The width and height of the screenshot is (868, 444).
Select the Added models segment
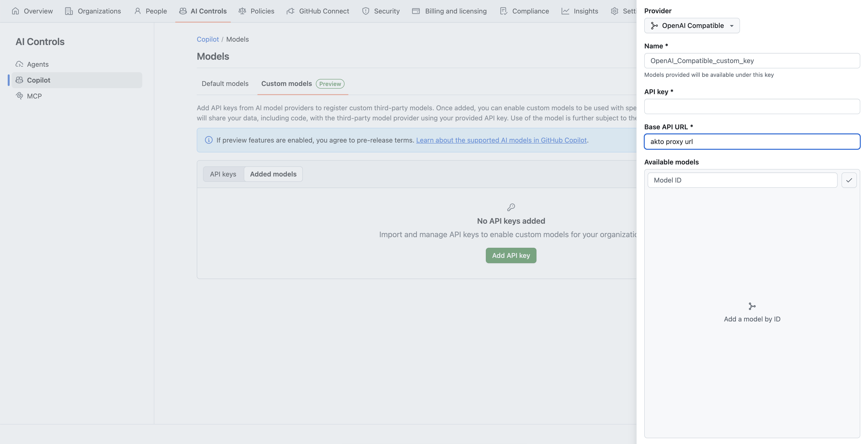[x=273, y=174]
